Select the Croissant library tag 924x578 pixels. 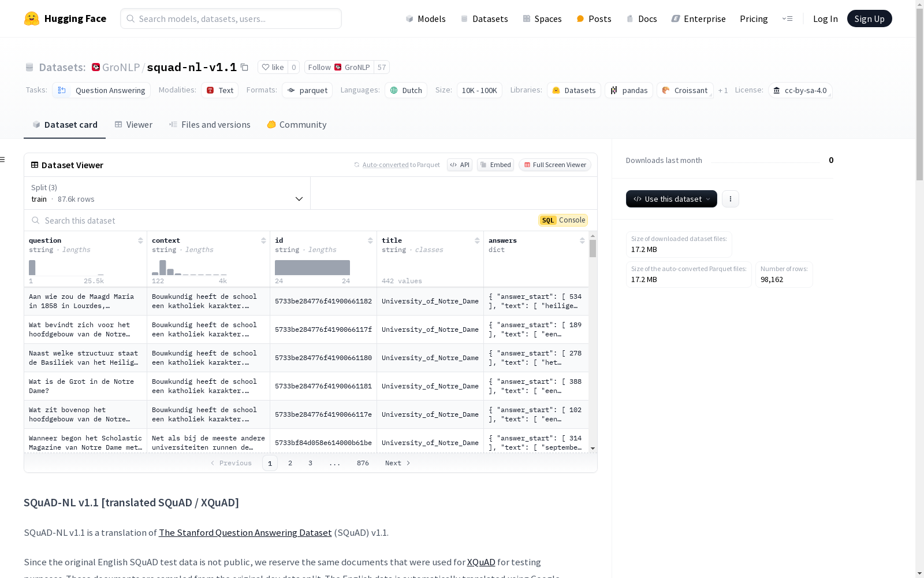coord(685,90)
